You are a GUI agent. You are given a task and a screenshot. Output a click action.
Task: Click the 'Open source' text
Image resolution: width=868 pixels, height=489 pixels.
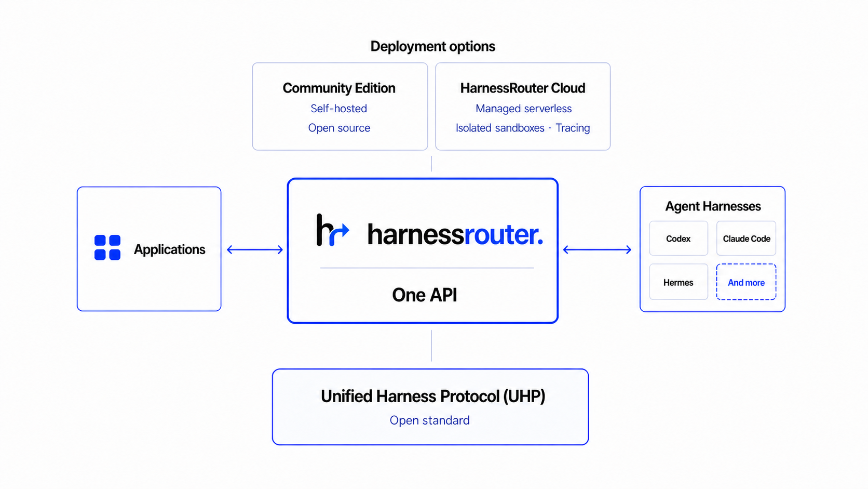pyautogui.click(x=339, y=128)
